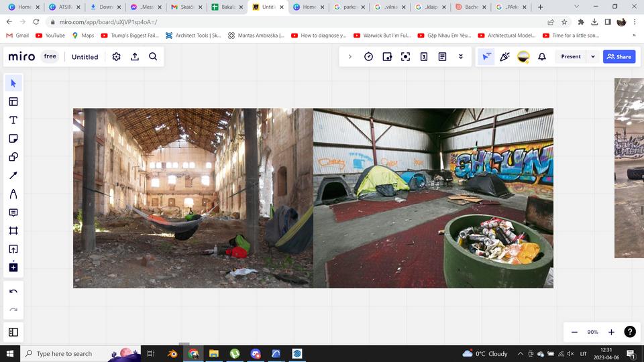This screenshot has width=644, height=362.
Task: Undo the last action
Action: click(13, 292)
